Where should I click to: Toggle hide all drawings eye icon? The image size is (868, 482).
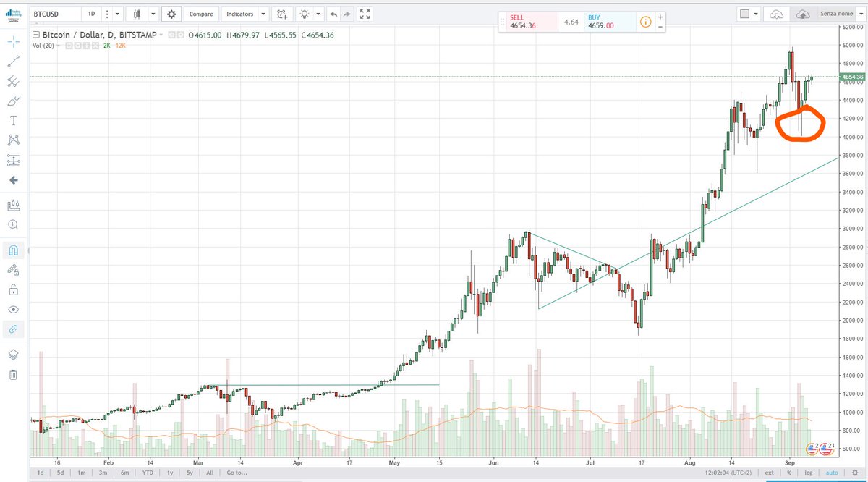click(x=13, y=310)
